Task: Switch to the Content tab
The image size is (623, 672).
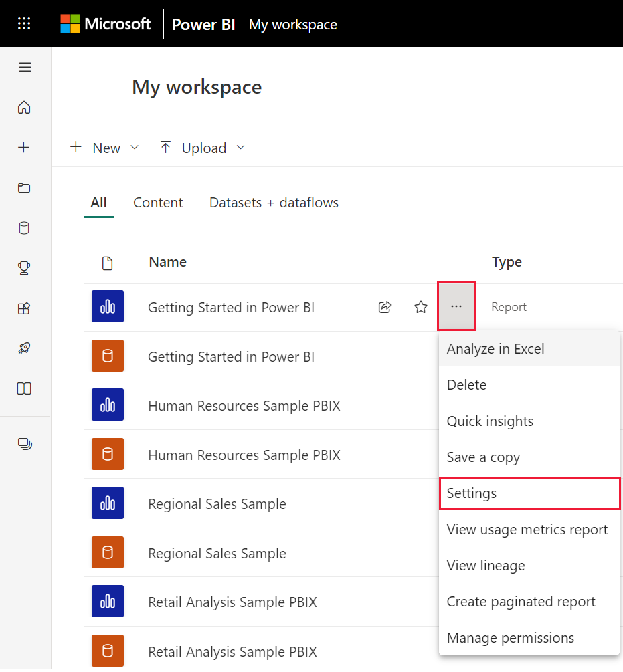Action: (158, 203)
